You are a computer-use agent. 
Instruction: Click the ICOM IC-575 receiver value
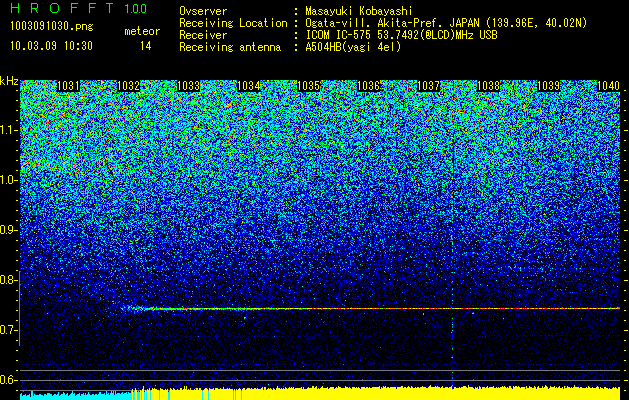[x=402, y=35]
